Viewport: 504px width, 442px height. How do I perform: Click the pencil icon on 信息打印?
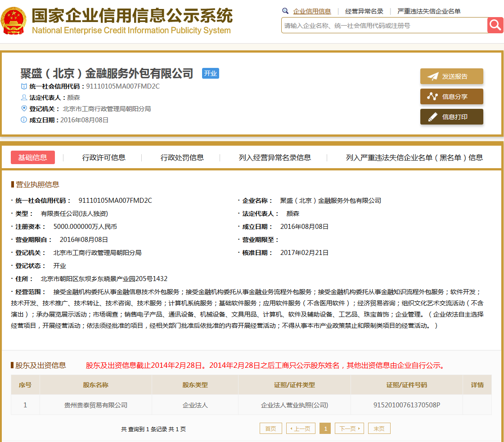[432, 117]
